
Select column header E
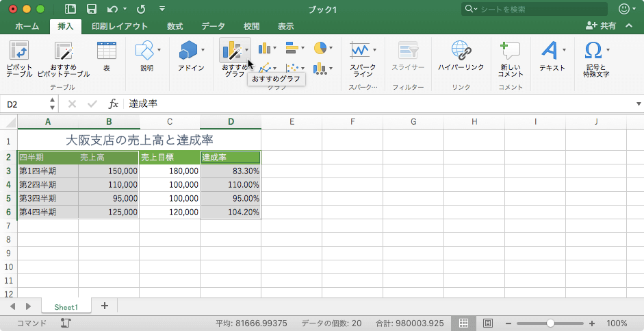(292, 122)
